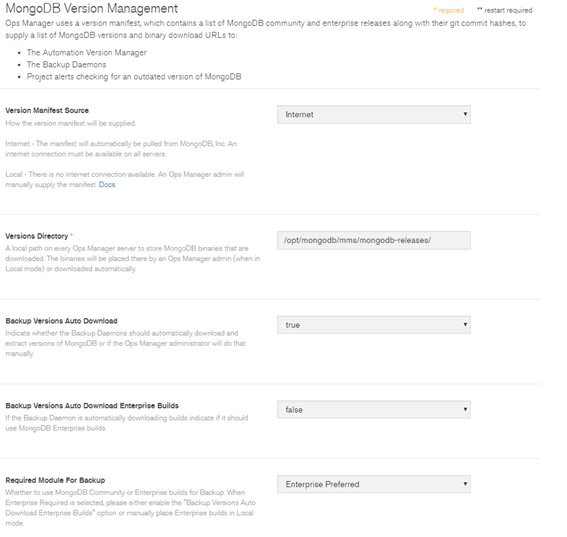The image size is (567, 537).
Task: Click the Backup Versions Auto Download label
Action: [61, 321]
